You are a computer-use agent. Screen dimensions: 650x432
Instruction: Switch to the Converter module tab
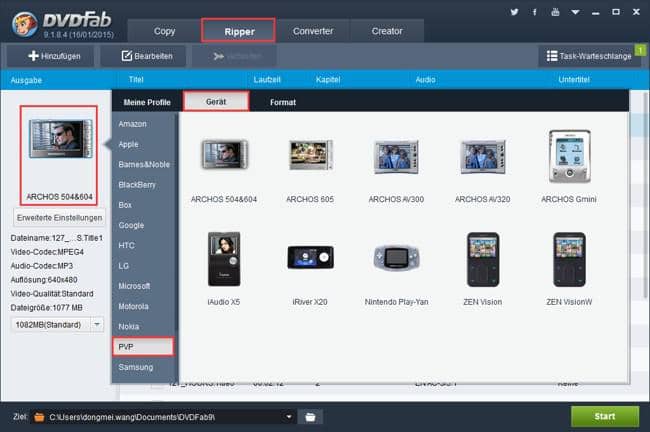(x=313, y=31)
